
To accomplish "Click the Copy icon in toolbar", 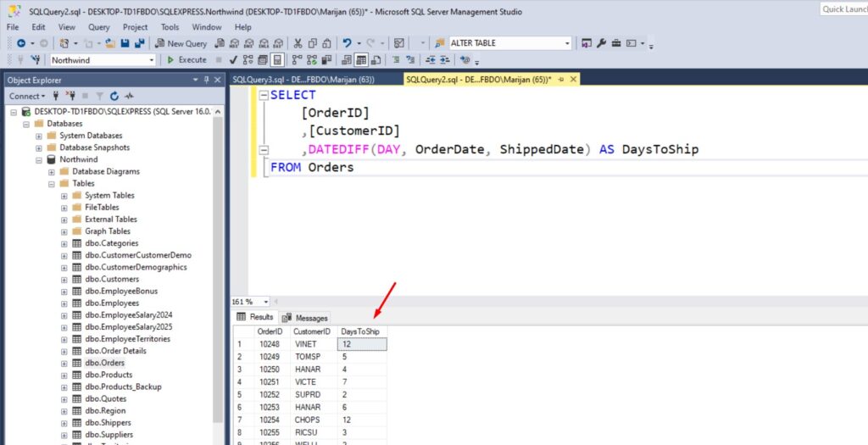I will pos(312,43).
